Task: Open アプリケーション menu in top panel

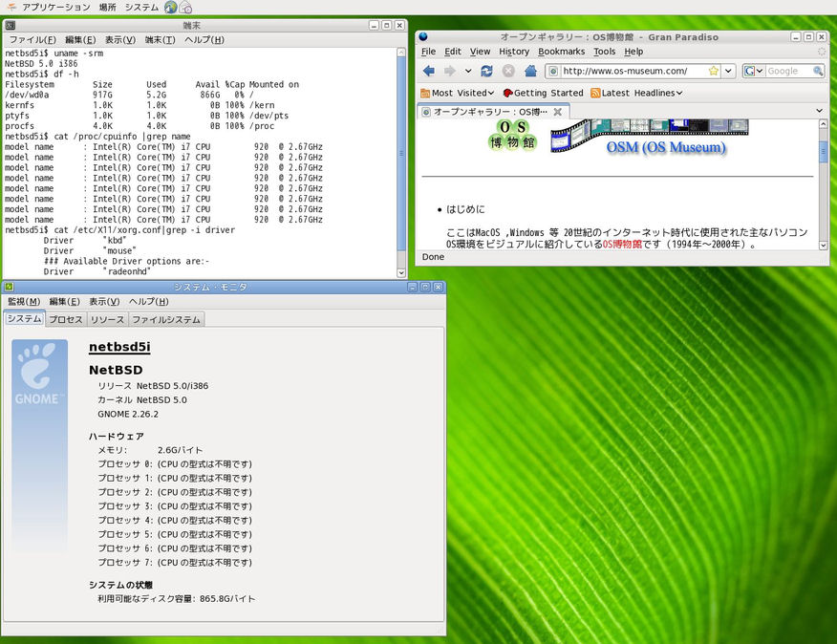Action: click(56, 7)
